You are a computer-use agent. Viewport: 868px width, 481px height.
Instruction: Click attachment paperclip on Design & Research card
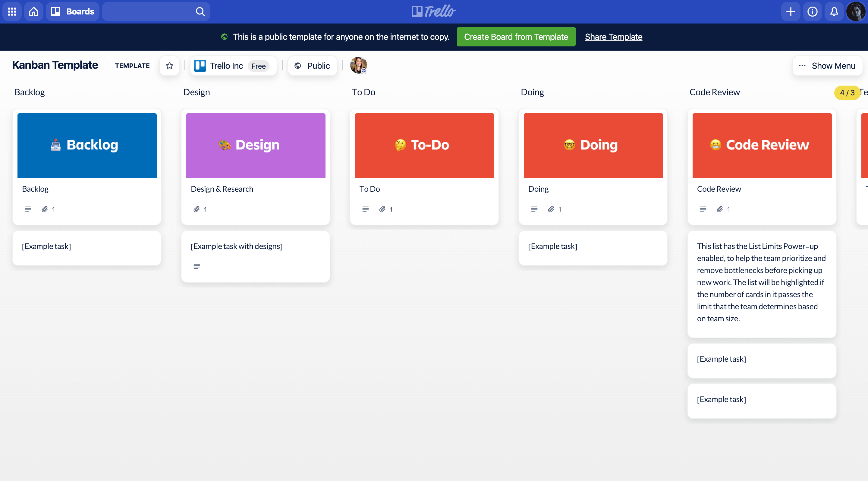[197, 209]
